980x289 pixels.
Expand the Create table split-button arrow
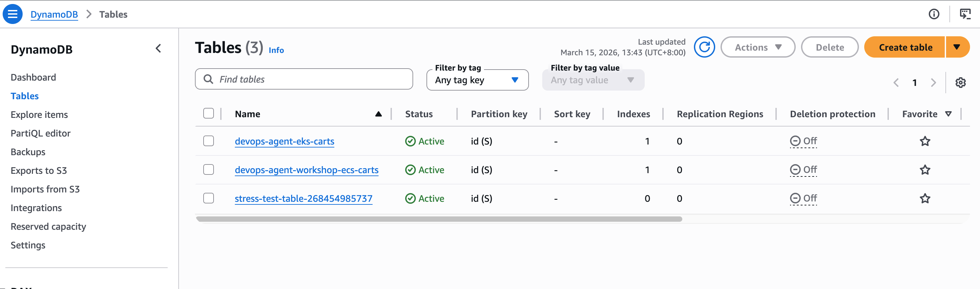[x=957, y=47]
